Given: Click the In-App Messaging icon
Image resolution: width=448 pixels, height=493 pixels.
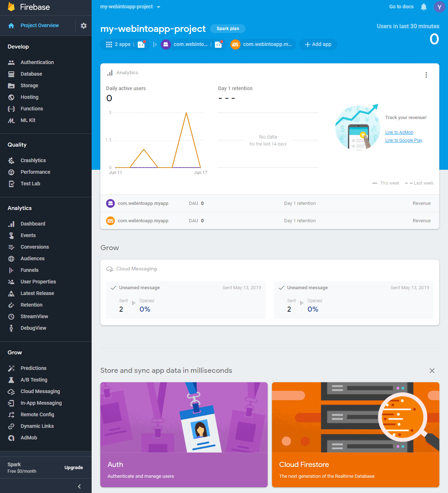Looking at the screenshot, I should tap(11, 403).
